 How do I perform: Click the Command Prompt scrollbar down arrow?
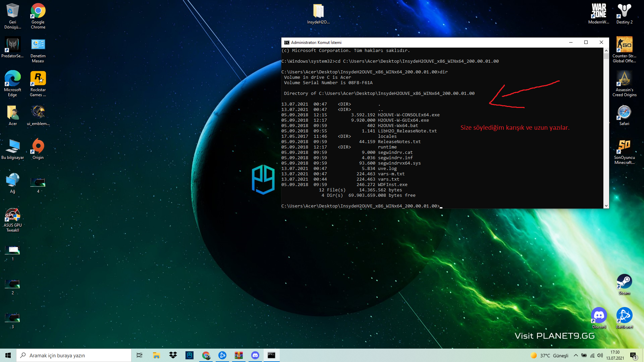(x=606, y=206)
